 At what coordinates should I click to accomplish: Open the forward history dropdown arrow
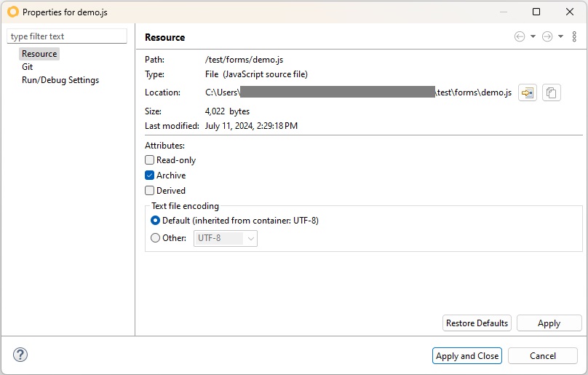560,37
